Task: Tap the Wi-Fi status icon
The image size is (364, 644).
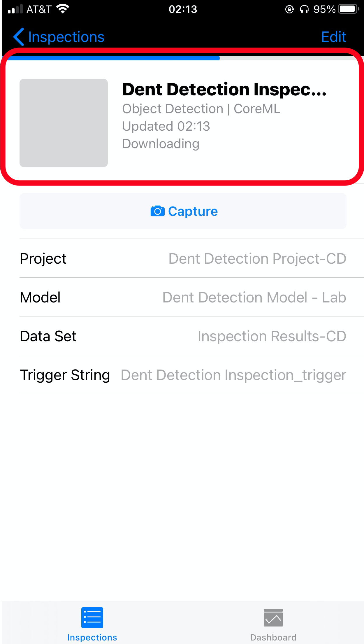Action: pos(63,9)
